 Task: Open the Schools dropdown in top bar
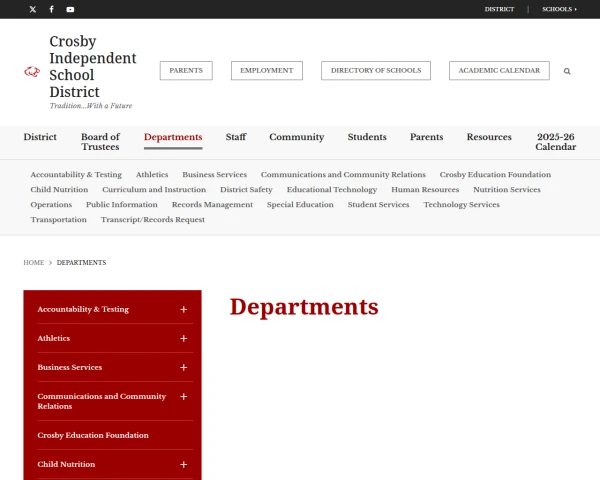tap(559, 9)
